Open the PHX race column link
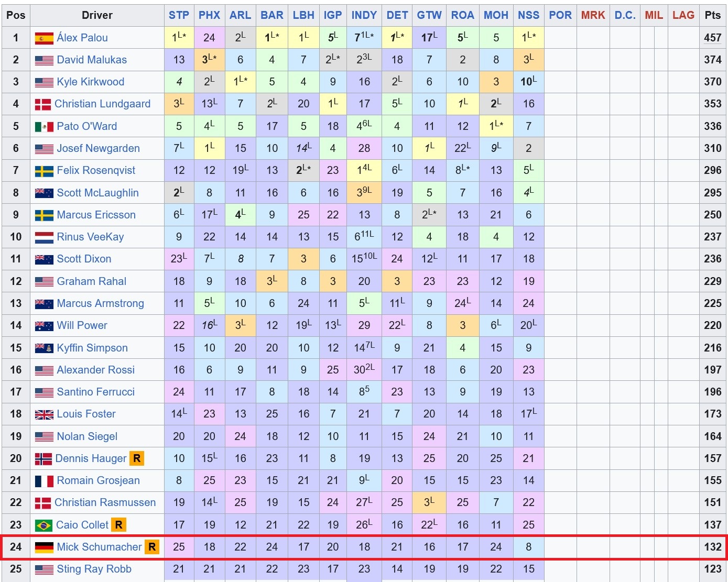Viewport: 728px width, 582px height. pyautogui.click(x=209, y=15)
